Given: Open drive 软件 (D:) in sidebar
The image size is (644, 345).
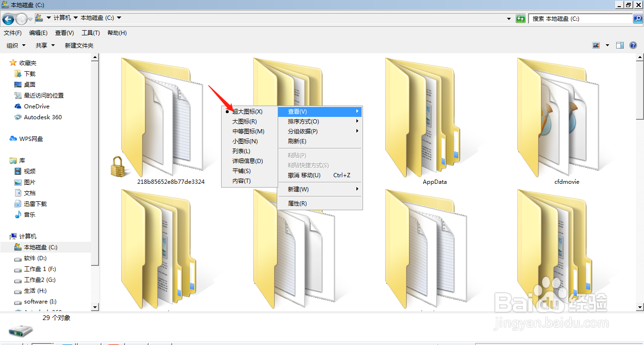Looking at the screenshot, I should pyautogui.click(x=31, y=258).
